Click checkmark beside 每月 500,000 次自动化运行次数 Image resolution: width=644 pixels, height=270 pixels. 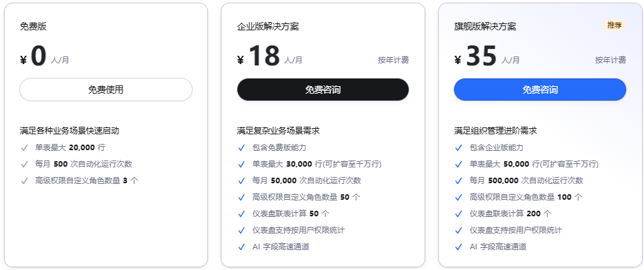point(459,180)
